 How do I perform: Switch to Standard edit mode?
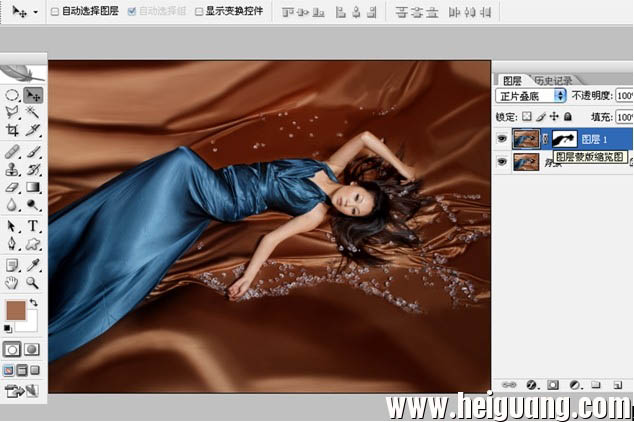click(x=12, y=350)
